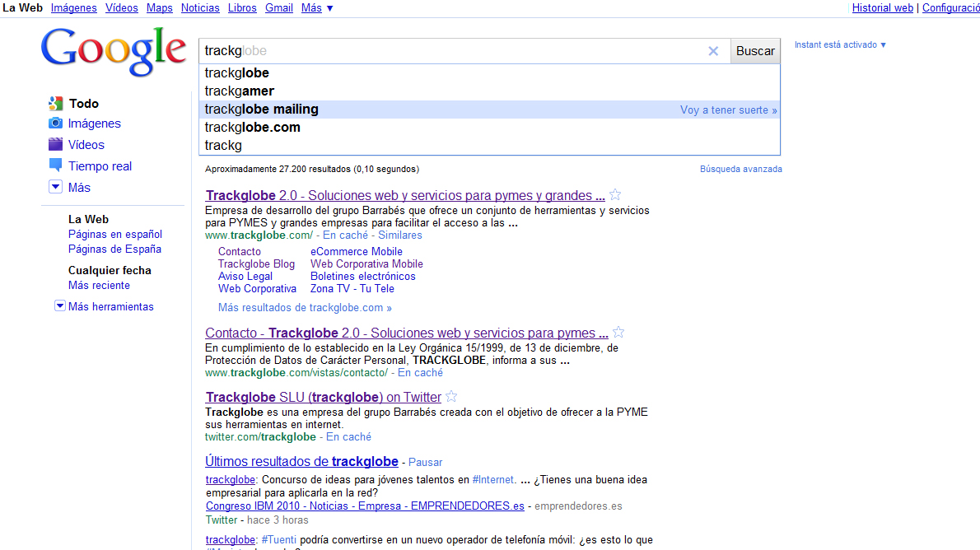Open En caché for twitter.com/trackglobe
The width and height of the screenshot is (980, 550).
tap(348, 437)
